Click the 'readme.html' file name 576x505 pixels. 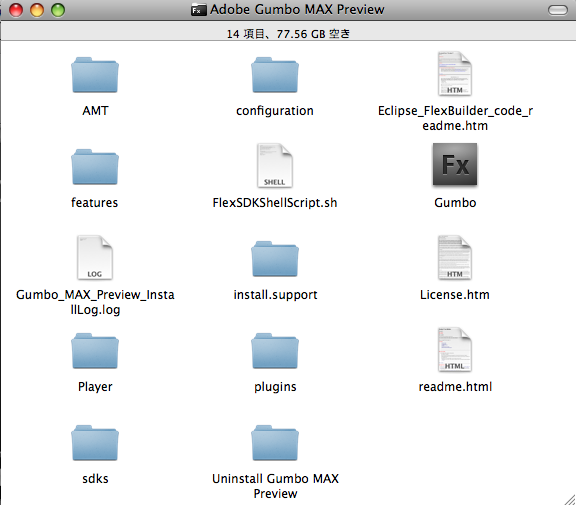point(455,386)
